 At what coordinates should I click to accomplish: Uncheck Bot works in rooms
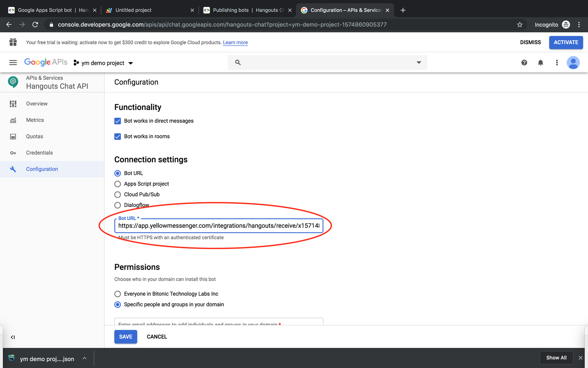(x=118, y=137)
